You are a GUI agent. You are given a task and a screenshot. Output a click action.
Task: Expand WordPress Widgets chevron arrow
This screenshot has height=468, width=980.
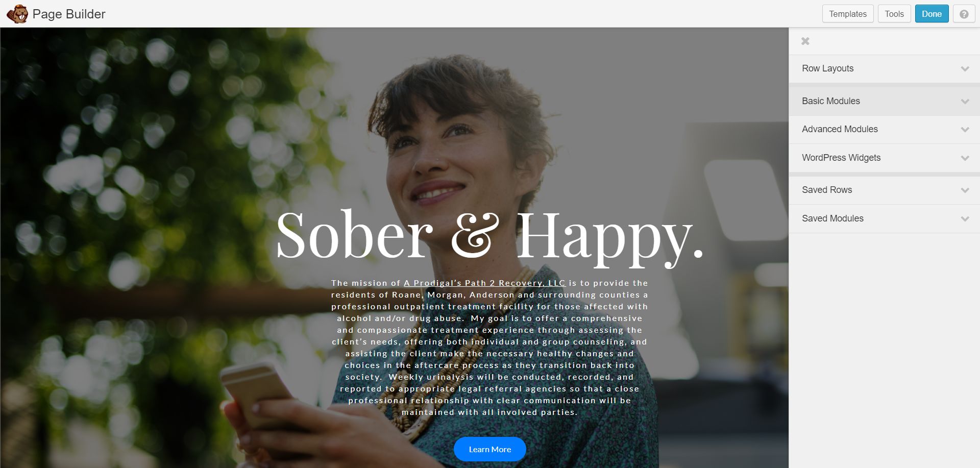pos(965,158)
